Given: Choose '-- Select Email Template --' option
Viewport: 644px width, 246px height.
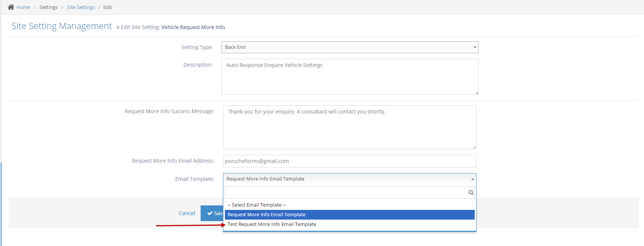Looking at the screenshot, I should click(257, 205).
